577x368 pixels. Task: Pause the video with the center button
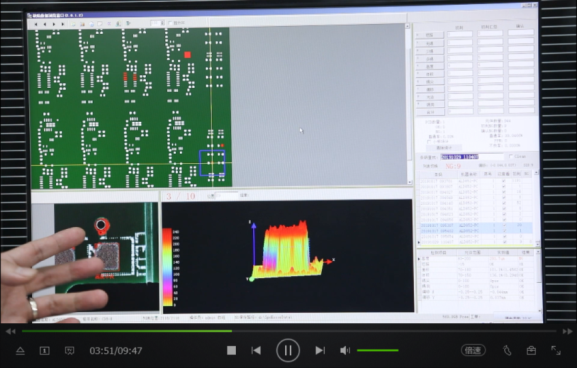click(288, 350)
